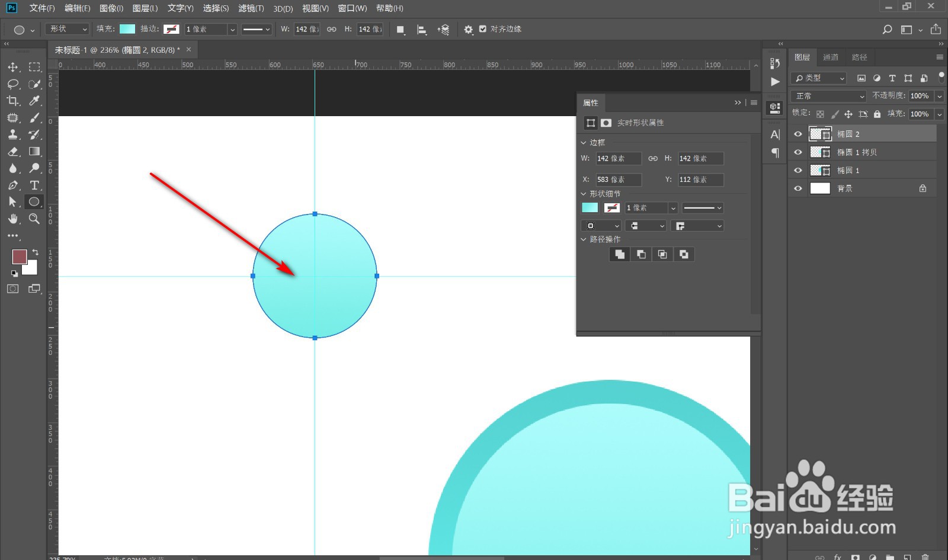Image resolution: width=948 pixels, height=560 pixels.
Task: Open the 图层(L) menu
Action: pyautogui.click(x=145, y=8)
